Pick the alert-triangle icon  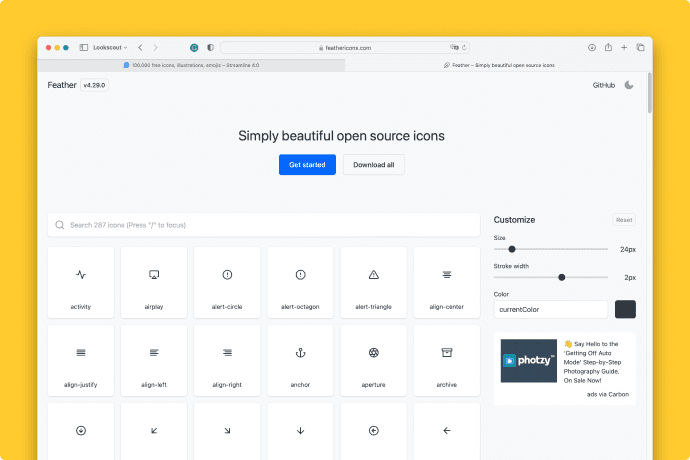coord(373,282)
